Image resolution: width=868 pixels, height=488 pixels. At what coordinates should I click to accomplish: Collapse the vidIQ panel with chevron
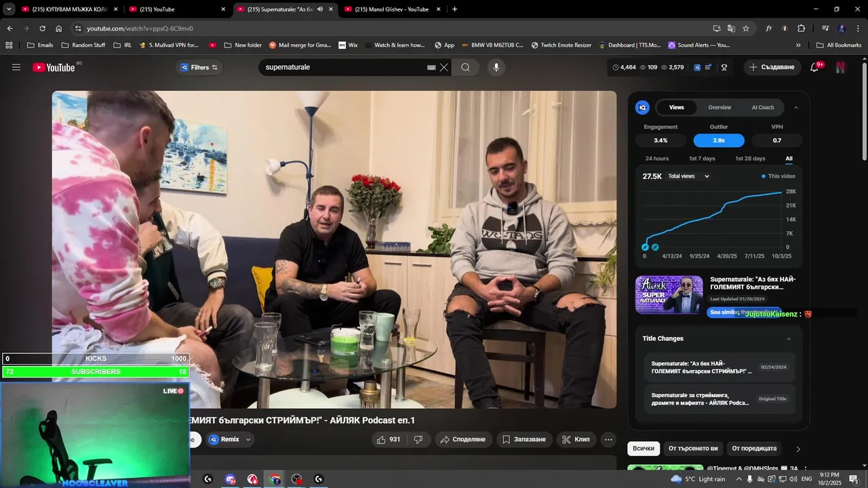[x=796, y=107]
